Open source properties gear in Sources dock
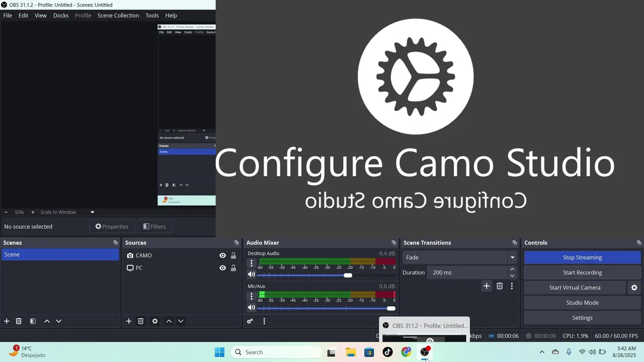 click(x=155, y=321)
